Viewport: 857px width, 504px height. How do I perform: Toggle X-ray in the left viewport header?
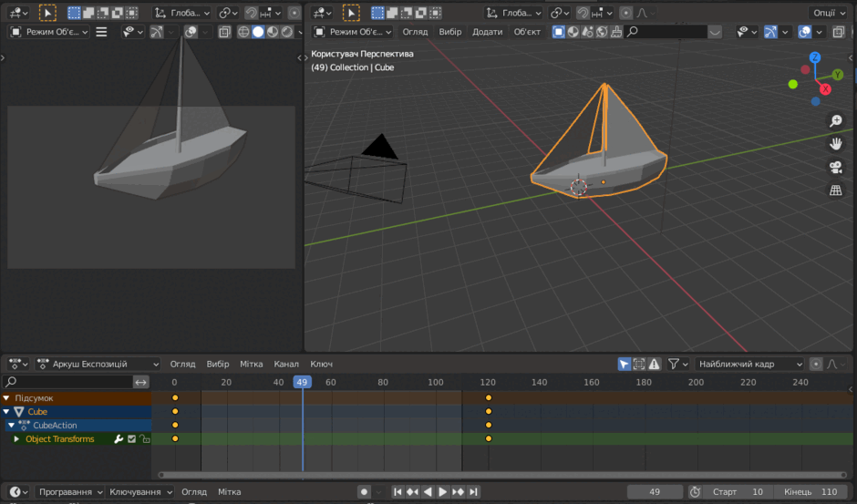click(x=224, y=32)
